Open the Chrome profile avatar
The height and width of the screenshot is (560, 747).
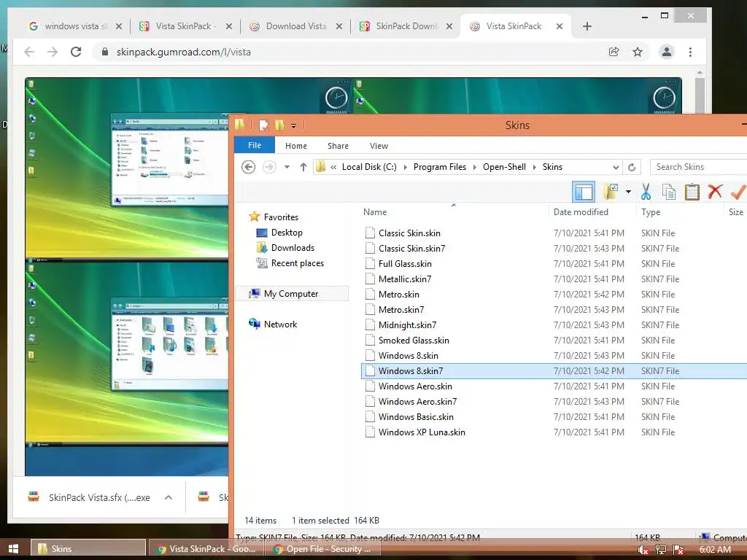coord(667,52)
